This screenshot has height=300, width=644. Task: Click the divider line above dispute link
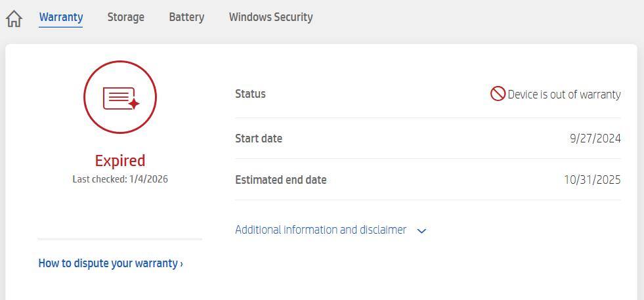coord(120,239)
